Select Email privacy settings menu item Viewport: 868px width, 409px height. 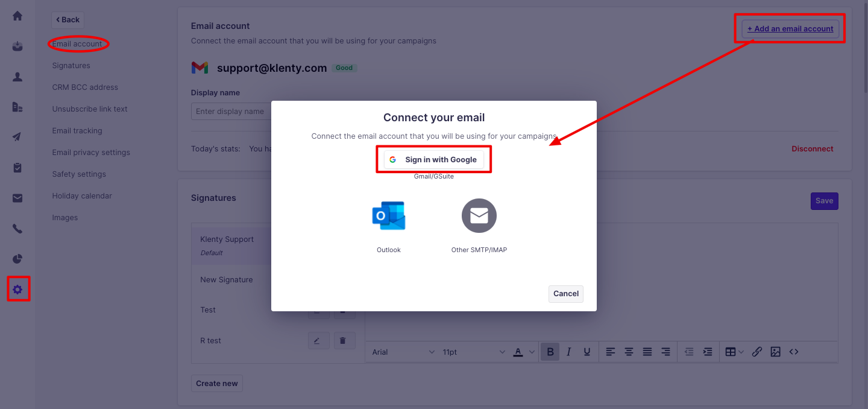pos(91,153)
